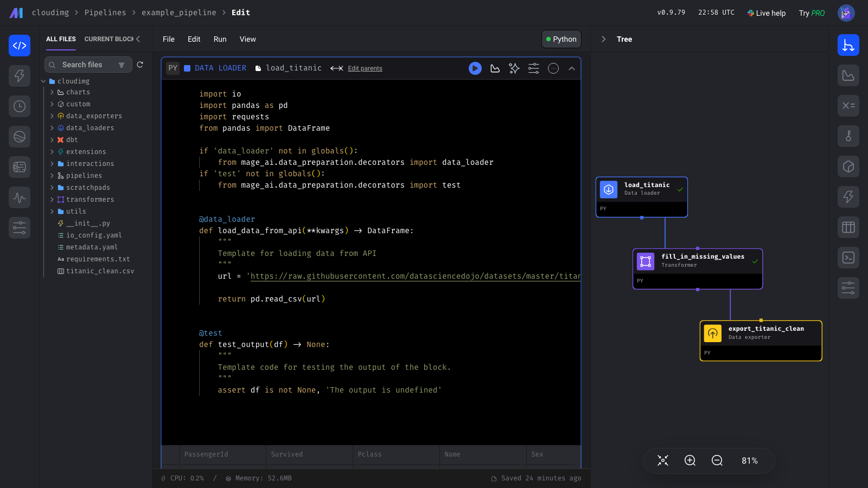The height and width of the screenshot is (488, 868).
Task: Expand the dbt folder
Action: tap(52, 140)
